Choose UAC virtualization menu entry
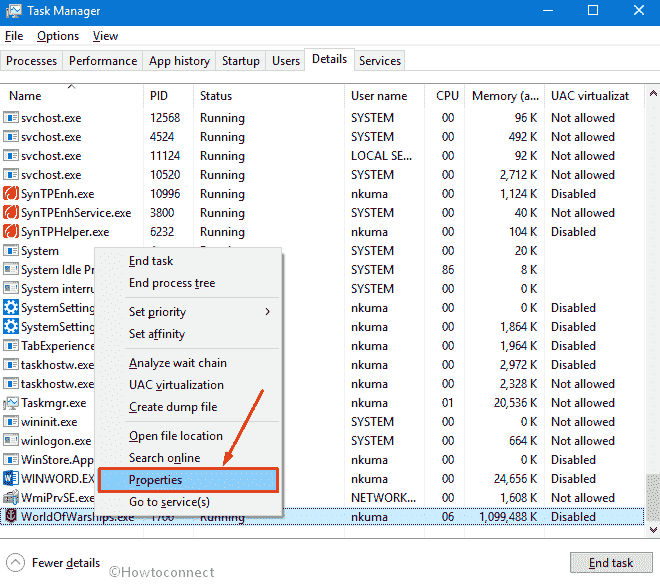This screenshot has width=660, height=587. [189, 385]
